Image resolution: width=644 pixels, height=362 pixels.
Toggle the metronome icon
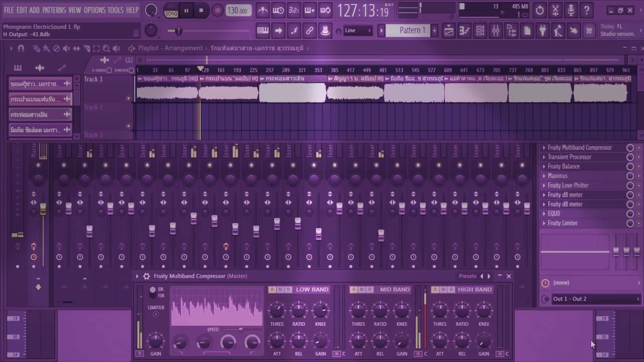pos(263,10)
